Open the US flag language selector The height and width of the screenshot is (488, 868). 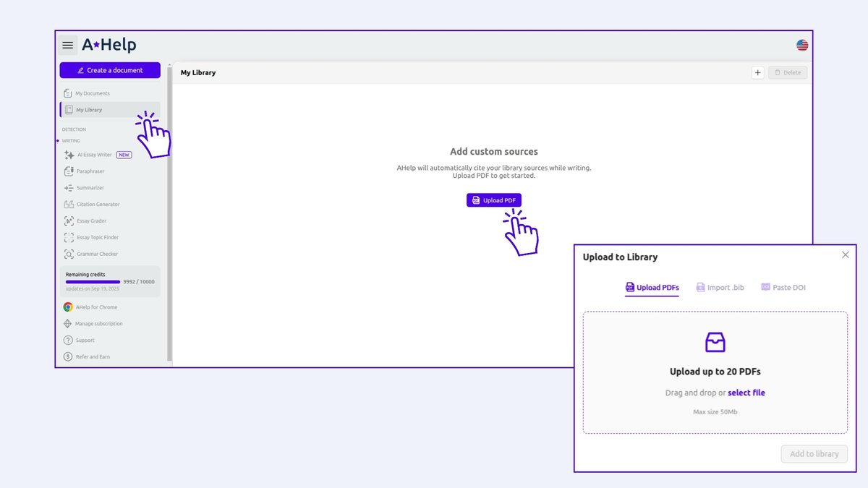802,45
